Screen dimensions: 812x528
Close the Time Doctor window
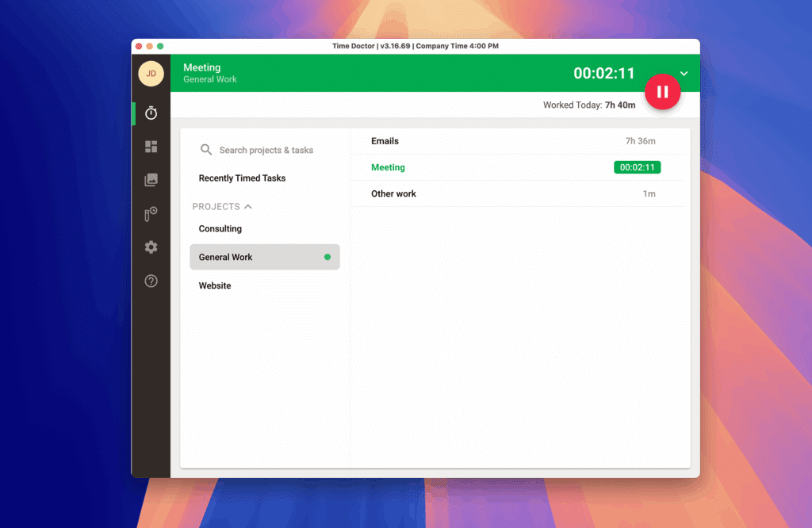pos(139,46)
